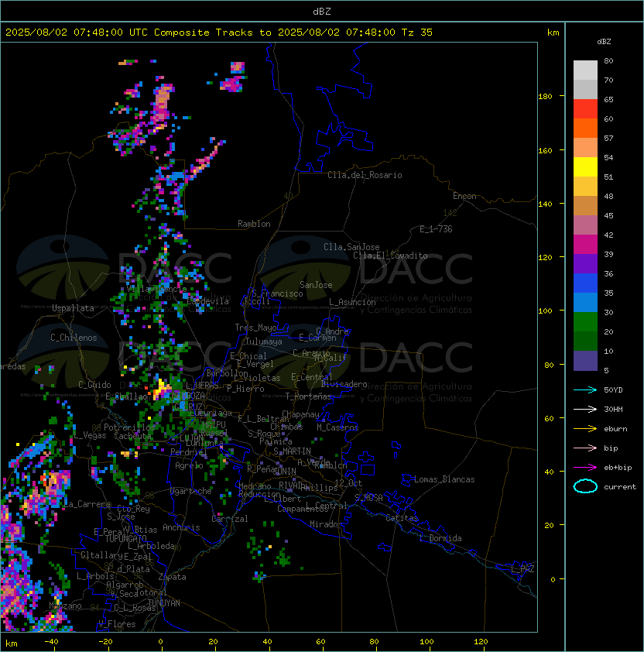Click the pink bip arrow in legend
The height and width of the screenshot is (652, 644).
[x=585, y=448]
